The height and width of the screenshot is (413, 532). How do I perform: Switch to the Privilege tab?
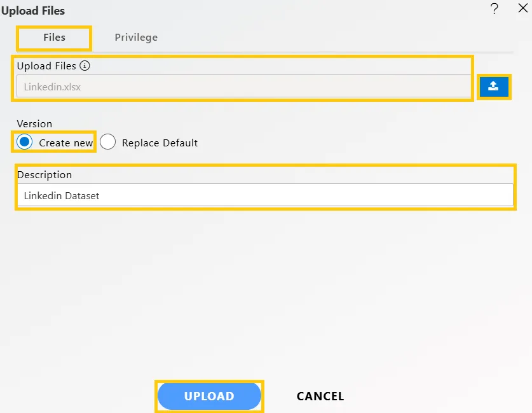click(x=136, y=38)
